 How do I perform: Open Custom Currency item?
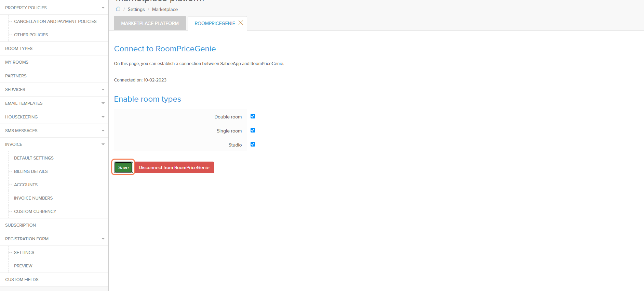[35, 211]
